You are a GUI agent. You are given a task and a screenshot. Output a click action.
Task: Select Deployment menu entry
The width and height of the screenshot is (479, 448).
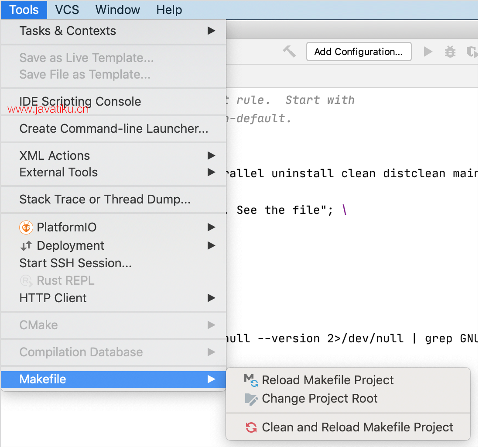coord(113,245)
